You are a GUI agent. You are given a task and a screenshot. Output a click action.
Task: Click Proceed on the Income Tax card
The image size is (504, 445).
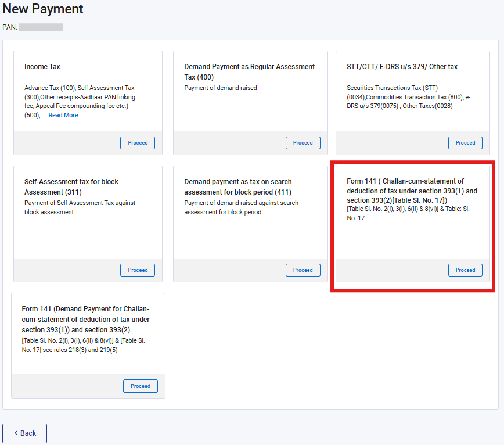point(138,143)
